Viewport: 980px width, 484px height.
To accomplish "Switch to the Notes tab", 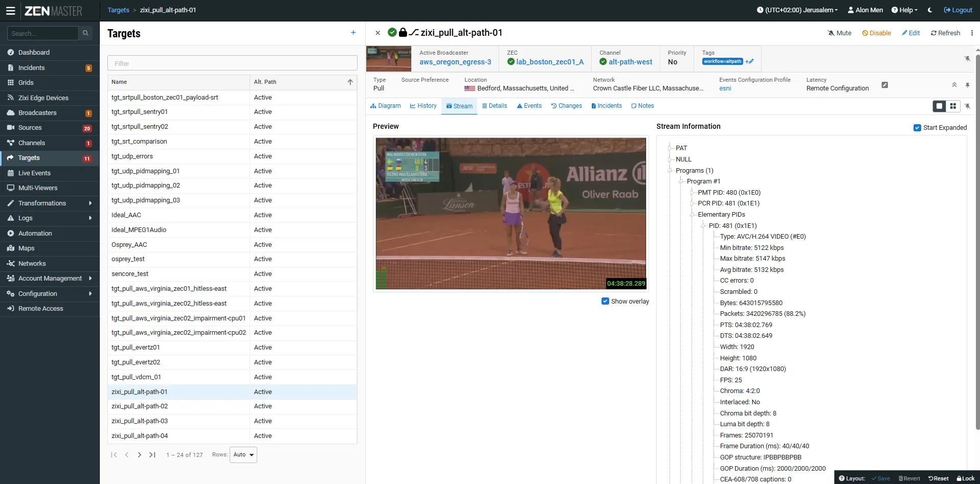I will (642, 106).
